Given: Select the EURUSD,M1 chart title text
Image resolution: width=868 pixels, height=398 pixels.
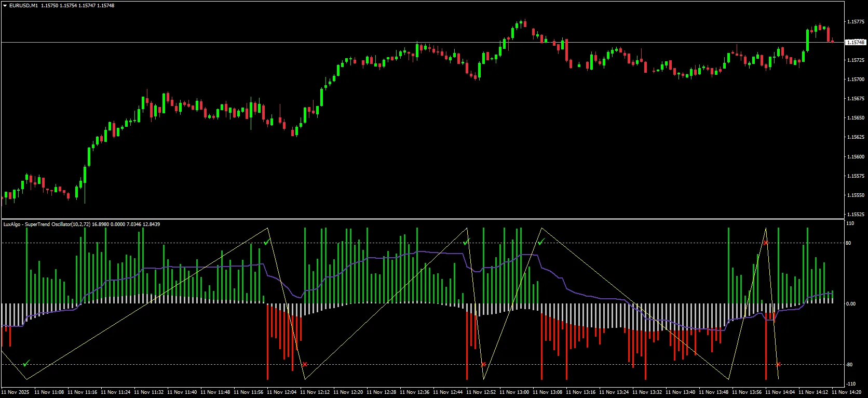Looking at the screenshot, I should click(x=23, y=6).
